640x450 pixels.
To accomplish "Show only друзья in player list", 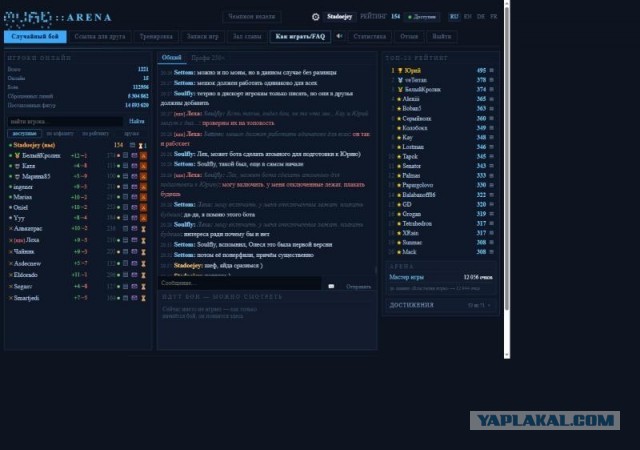I will click(131, 134).
